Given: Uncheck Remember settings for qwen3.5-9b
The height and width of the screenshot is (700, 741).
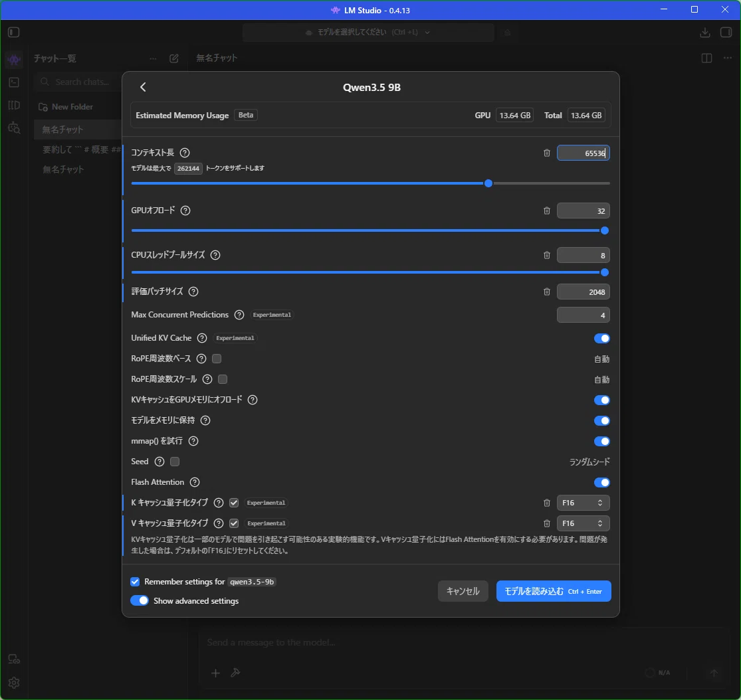Looking at the screenshot, I should pos(135,581).
